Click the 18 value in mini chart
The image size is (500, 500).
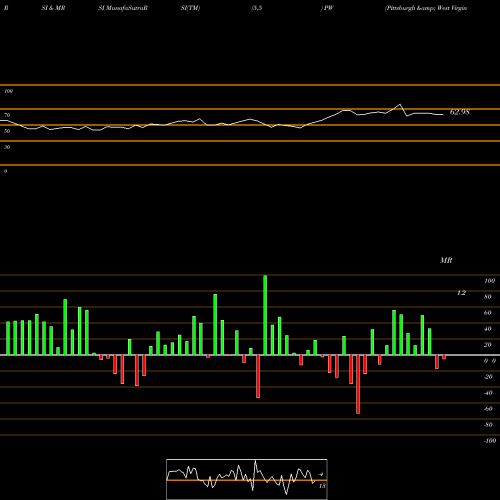point(322,486)
